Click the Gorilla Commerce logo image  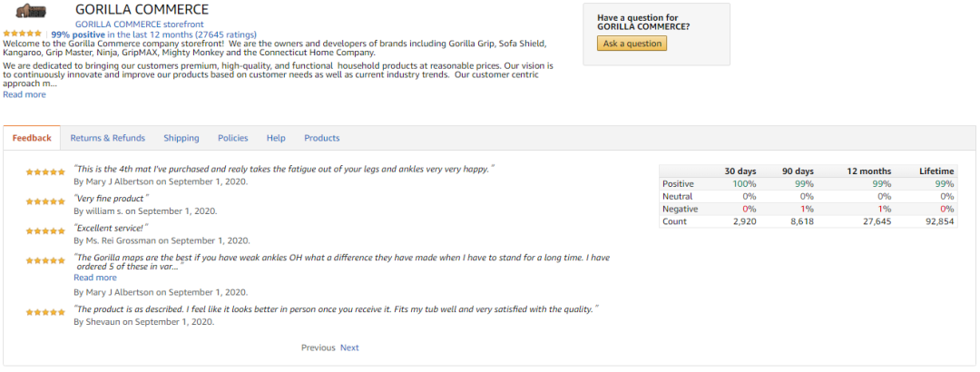point(31,11)
